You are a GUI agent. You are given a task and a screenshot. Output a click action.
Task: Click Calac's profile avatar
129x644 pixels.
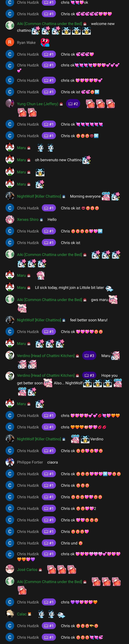tap(10, 614)
